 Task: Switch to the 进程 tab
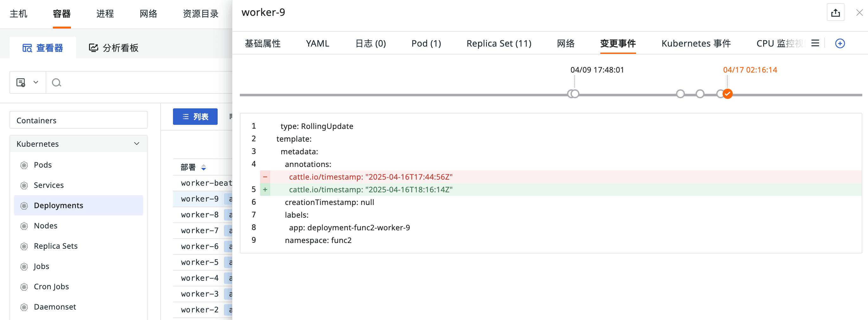click(105, 14)
